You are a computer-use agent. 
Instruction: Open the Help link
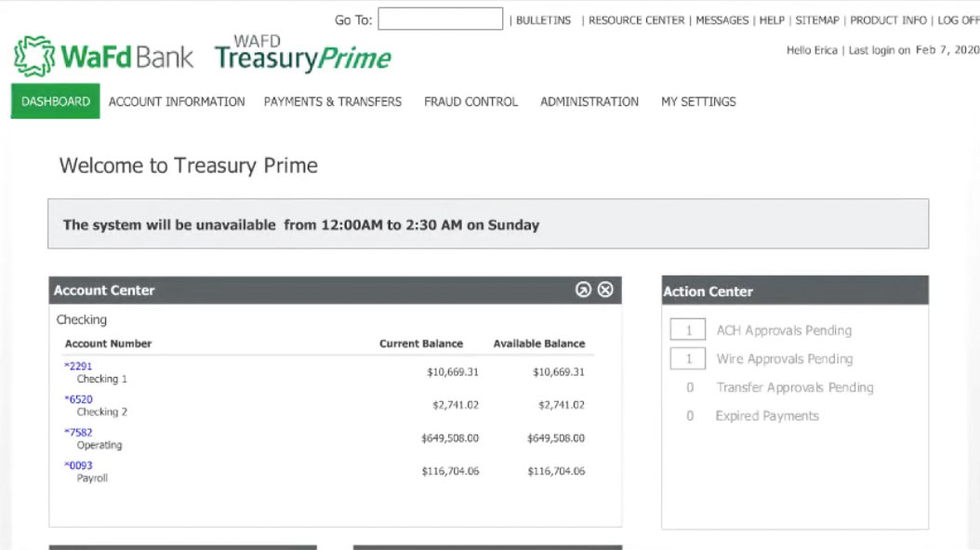[772, 20]
